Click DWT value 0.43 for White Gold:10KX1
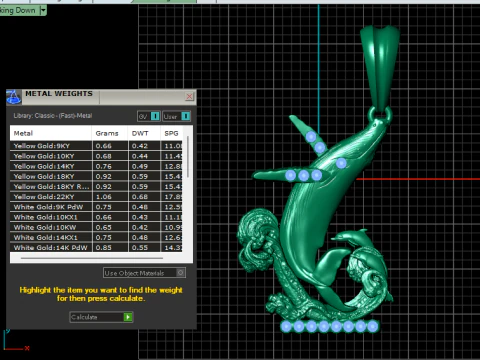 pos(140,217)
